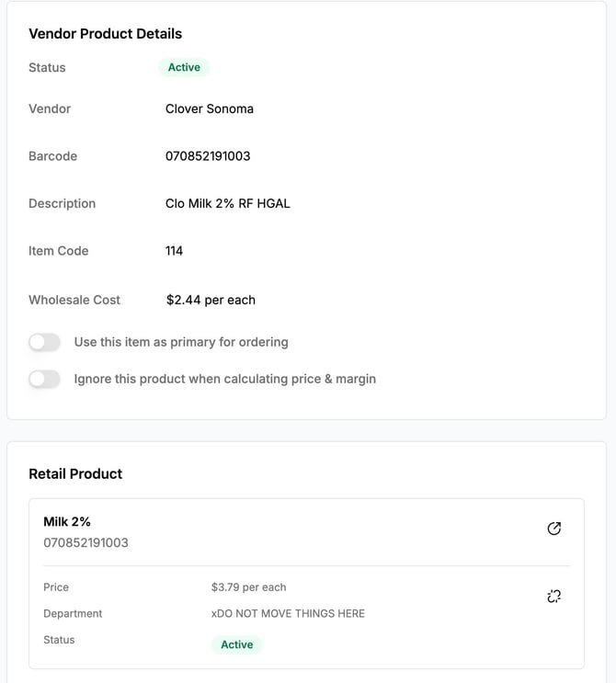Click the department 'xDO NOT MOVE THINGS HERE'

point(288,613)
